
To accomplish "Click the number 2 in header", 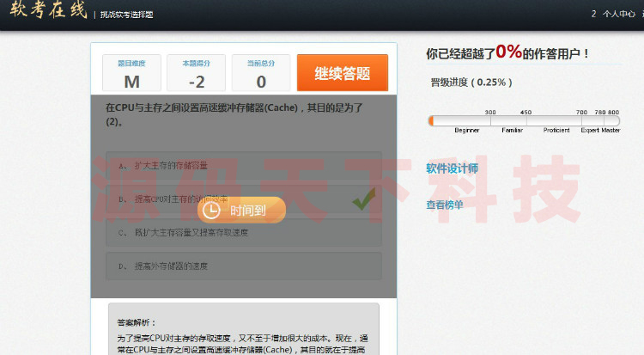I will point(594,14).
